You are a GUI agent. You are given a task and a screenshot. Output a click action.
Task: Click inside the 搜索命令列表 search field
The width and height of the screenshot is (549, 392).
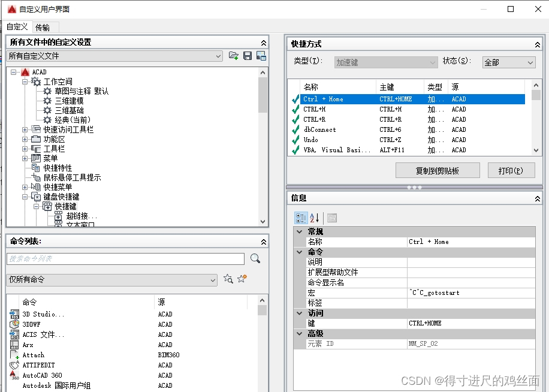click(x=125, y=259)
